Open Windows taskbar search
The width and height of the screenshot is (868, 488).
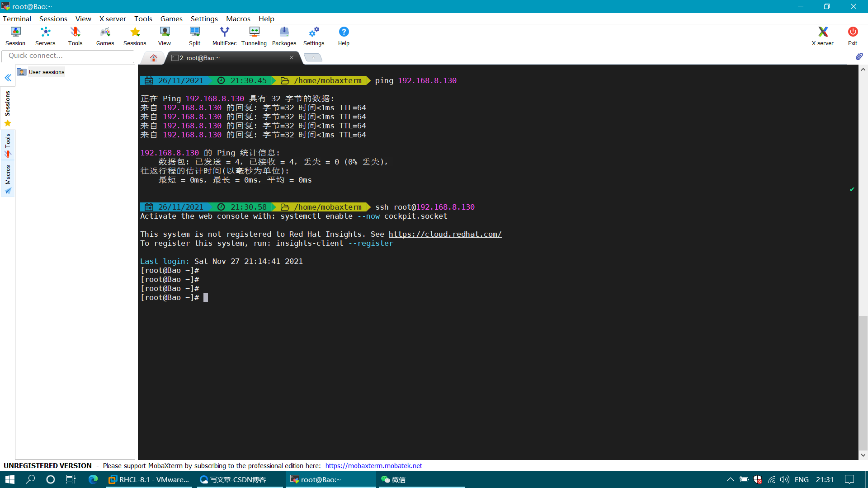(30, 479)
